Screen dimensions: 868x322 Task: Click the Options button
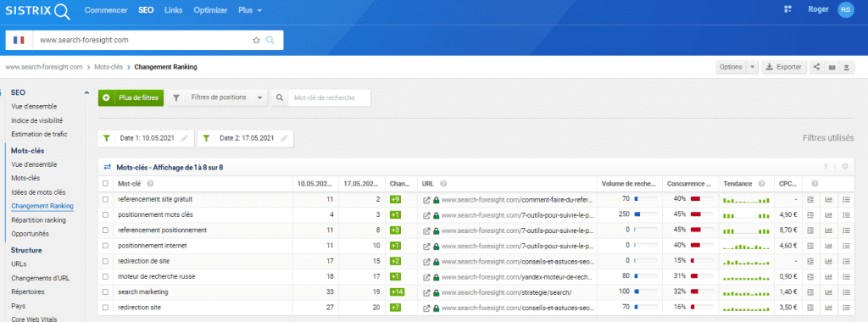pos(731,67)
